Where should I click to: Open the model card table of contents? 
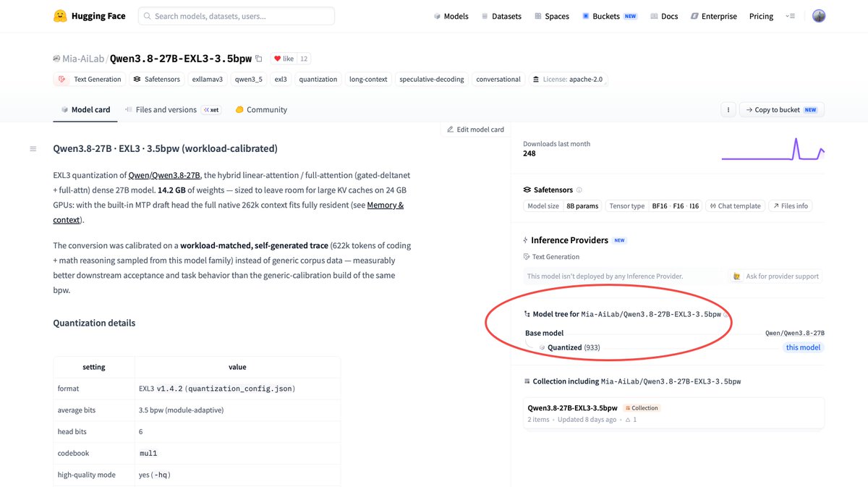[x=33, y=149]
